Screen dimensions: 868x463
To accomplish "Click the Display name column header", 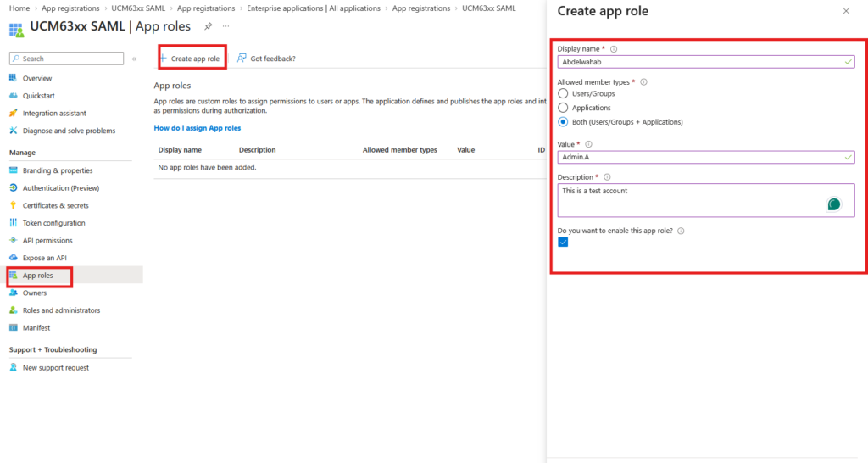I will (180, 150).
